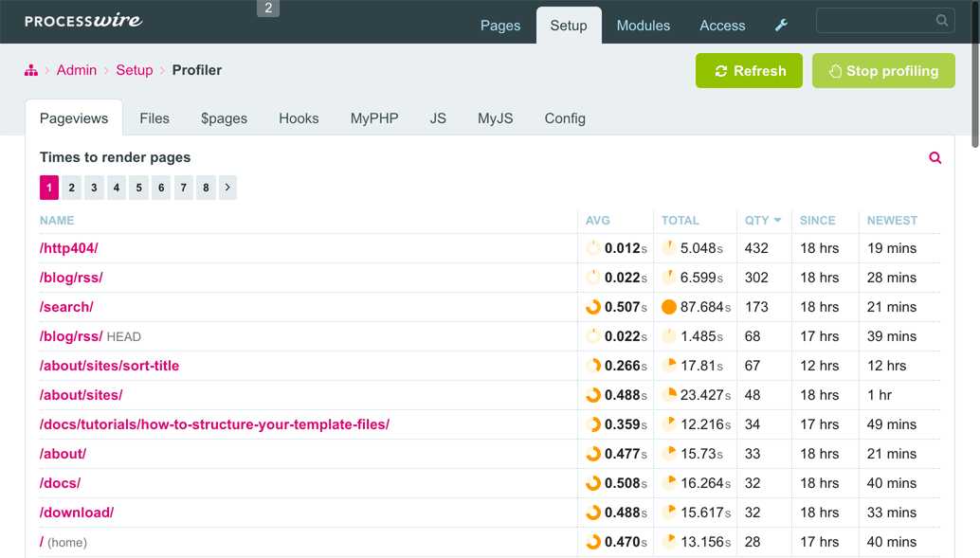Click the pink search icon beside Times to render pages
The height and width of the screenshot is (558, 980).
point(935,157)
